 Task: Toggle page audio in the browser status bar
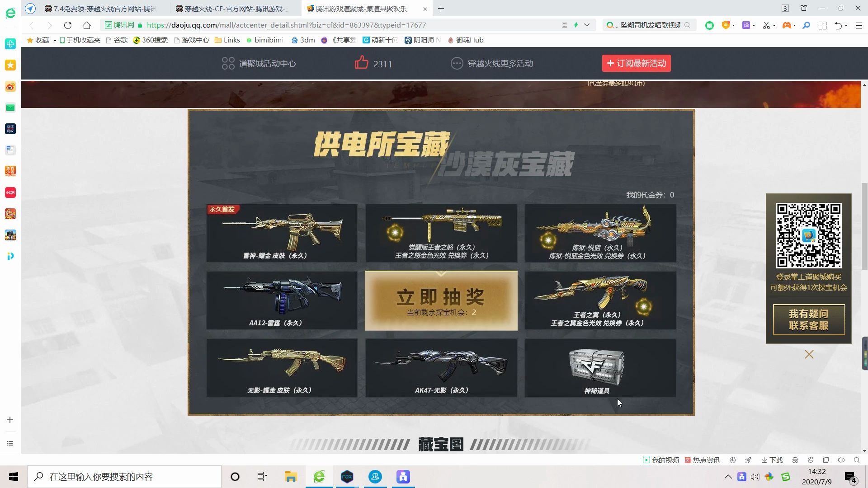coord(841,460)
